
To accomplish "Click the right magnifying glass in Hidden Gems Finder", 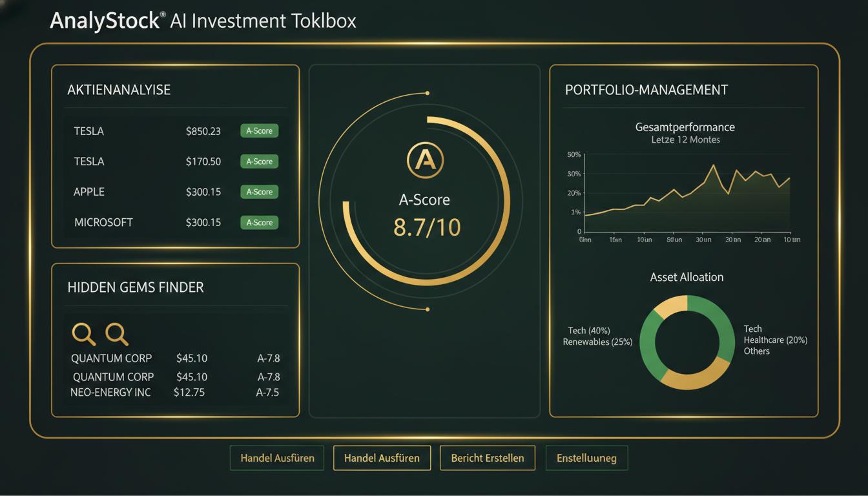I will (117, 334).
